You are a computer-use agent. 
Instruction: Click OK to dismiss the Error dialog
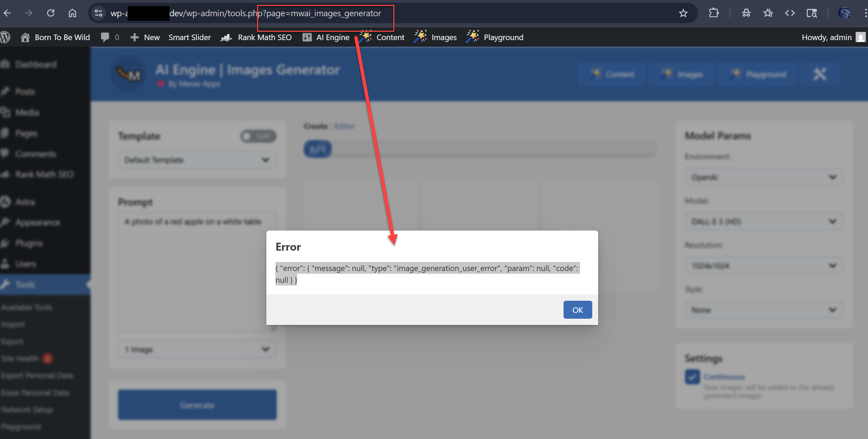[x=577, y=310]
